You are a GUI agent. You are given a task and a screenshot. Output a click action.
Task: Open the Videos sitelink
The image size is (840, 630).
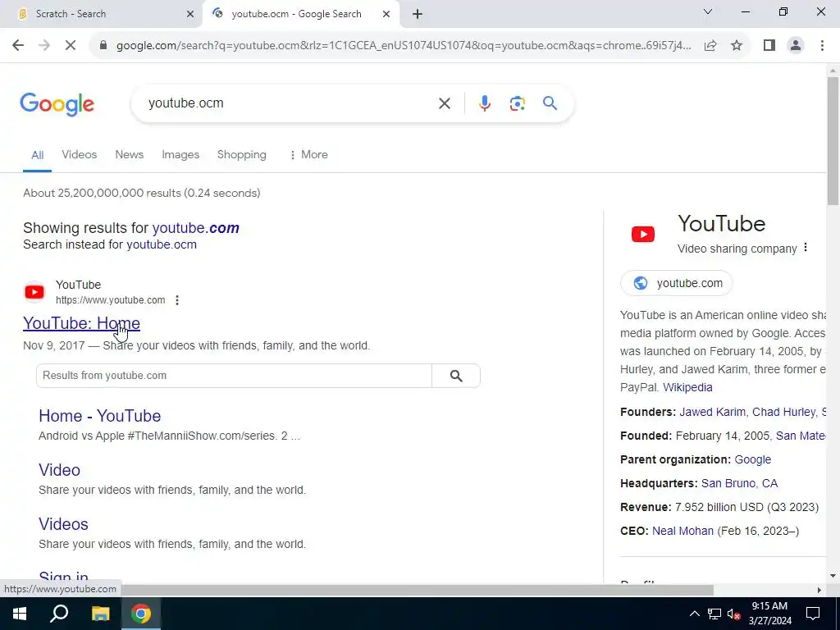pyautogui.click(x=63, y=524)
